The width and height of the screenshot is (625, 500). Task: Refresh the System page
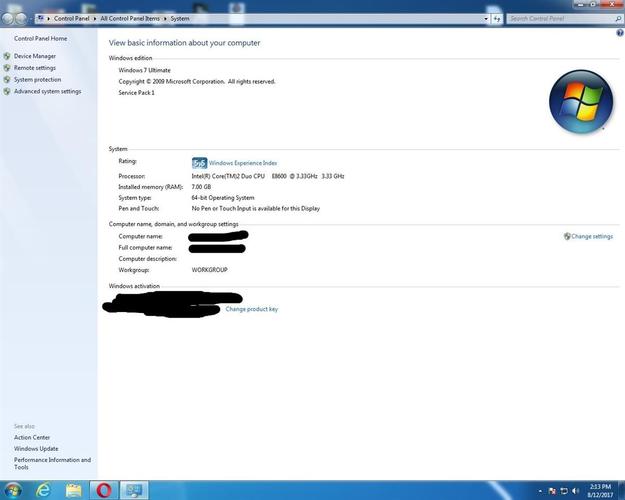click(x=497, y=19)
